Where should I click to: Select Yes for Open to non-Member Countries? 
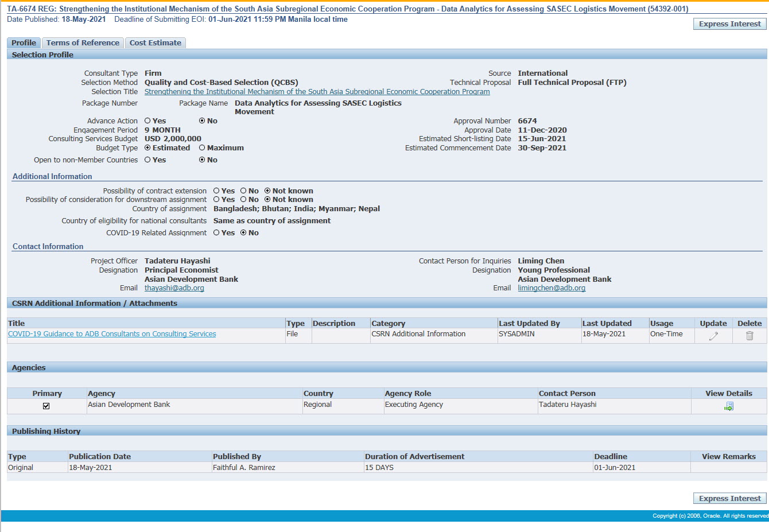click(x=147, y=160)
